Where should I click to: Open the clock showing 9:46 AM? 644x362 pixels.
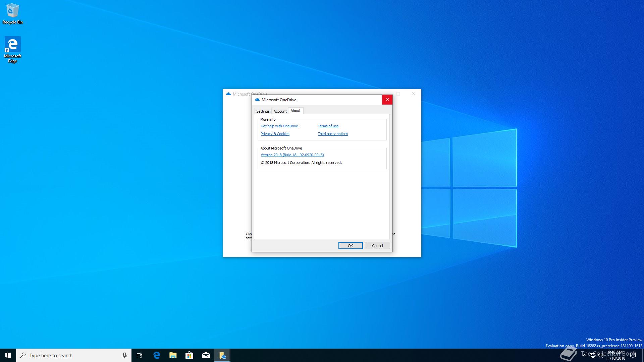(x=615, y=355)
